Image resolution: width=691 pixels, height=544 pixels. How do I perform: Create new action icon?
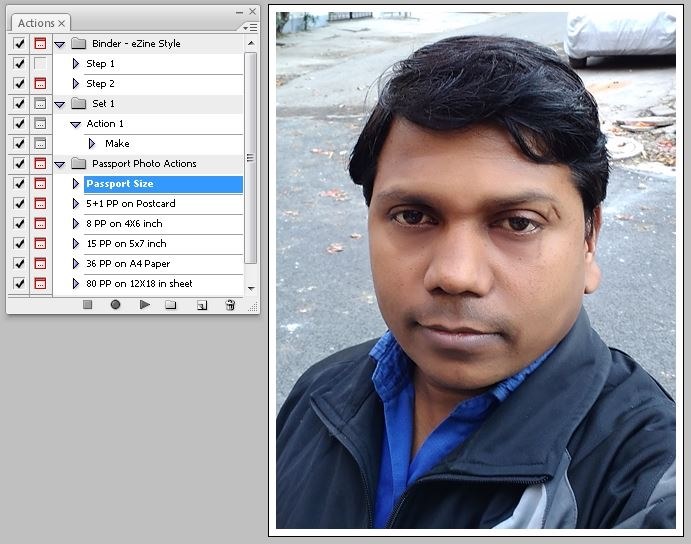point(202,305)
